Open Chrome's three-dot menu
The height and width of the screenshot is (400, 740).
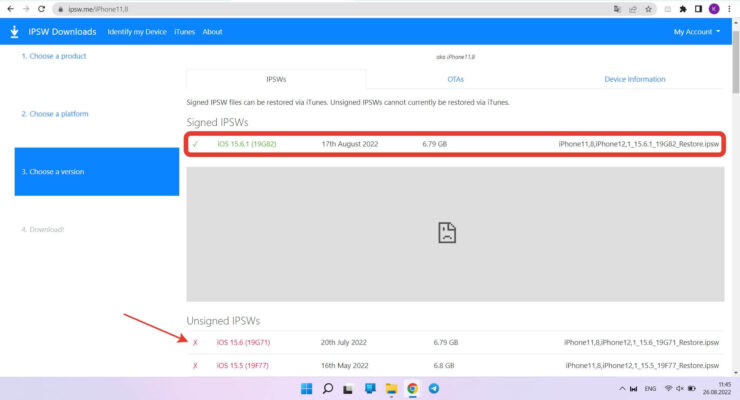point(730,9)
